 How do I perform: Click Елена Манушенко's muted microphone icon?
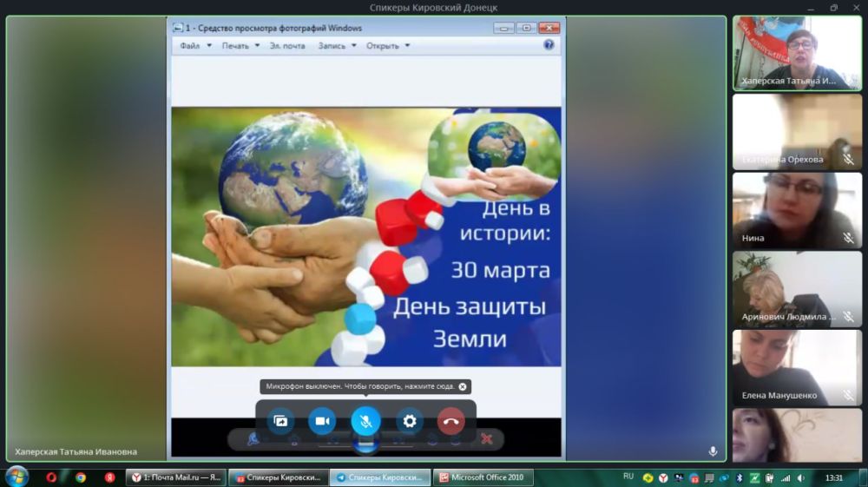(848, 396)
